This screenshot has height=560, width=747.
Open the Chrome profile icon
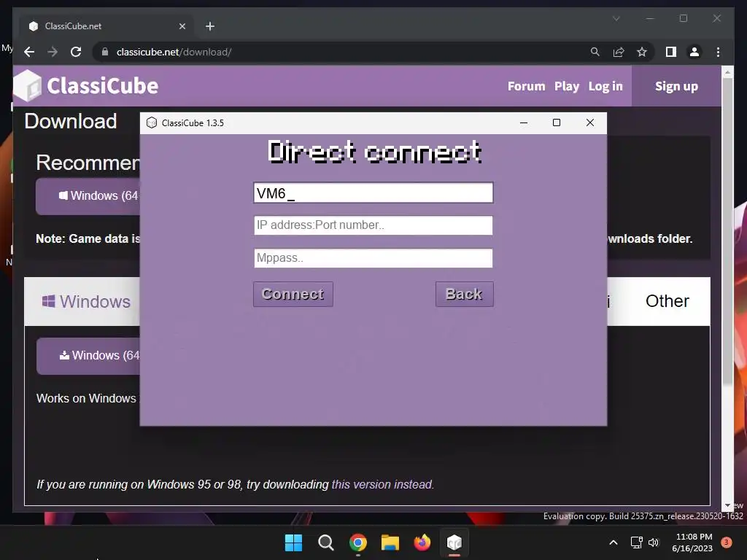click(x=694, y=52)
